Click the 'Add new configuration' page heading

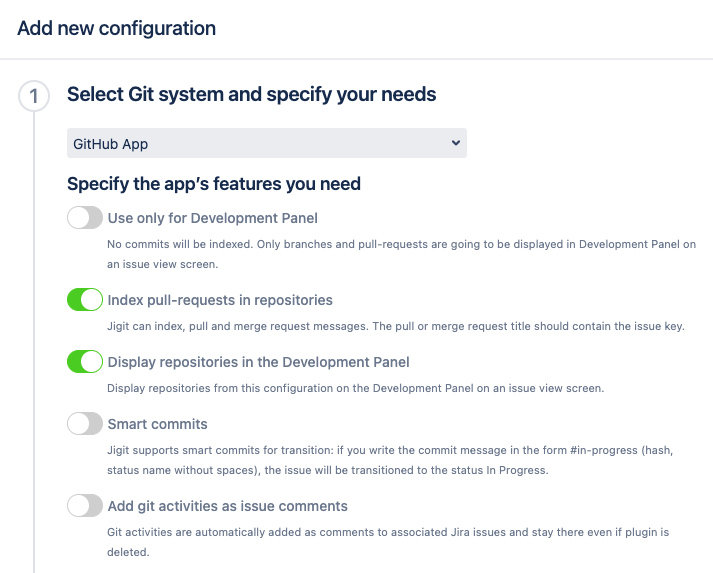[x=116, y=28]
